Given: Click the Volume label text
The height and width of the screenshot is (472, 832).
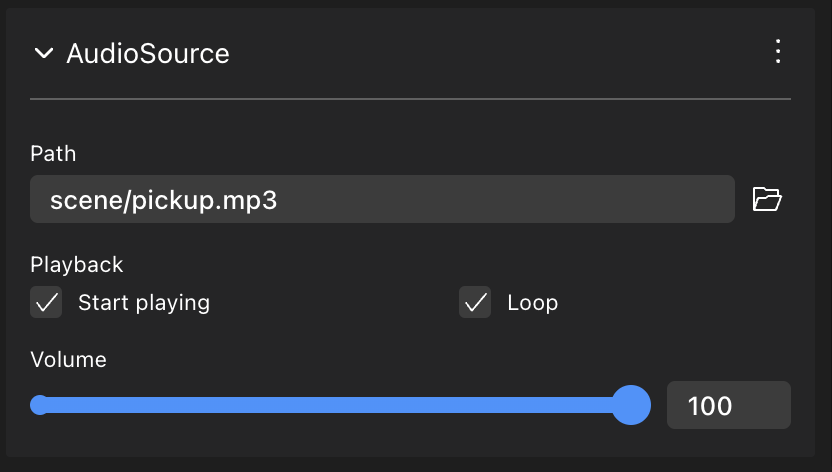Looking at the screenshot, I should [68, 359].
